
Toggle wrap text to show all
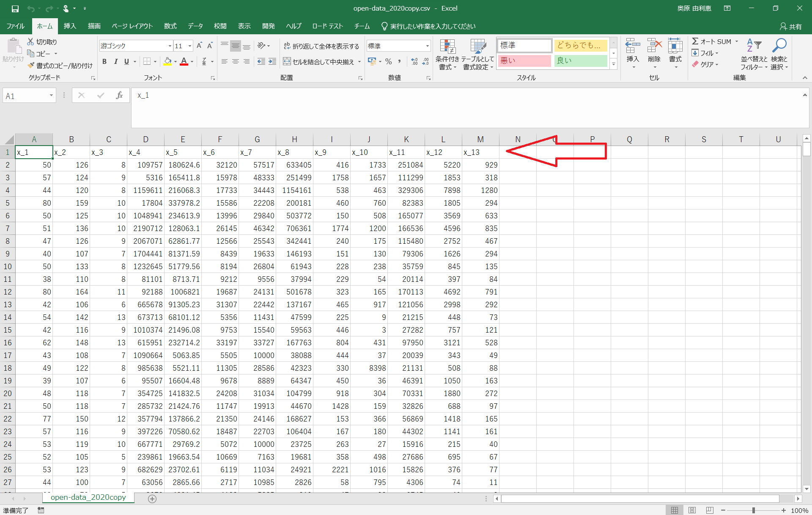[x=321, y=46]
